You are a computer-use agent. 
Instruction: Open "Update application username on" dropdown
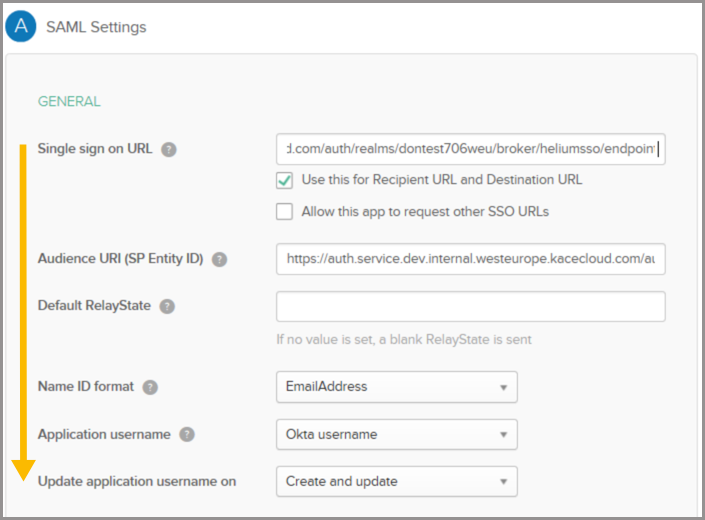tap(396, 481)
